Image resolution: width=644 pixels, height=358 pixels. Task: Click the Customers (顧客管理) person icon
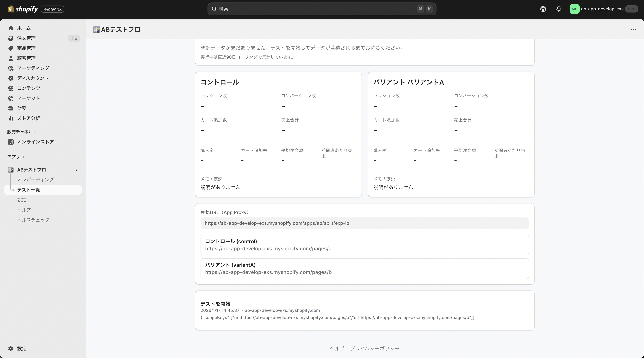point(11,58)
